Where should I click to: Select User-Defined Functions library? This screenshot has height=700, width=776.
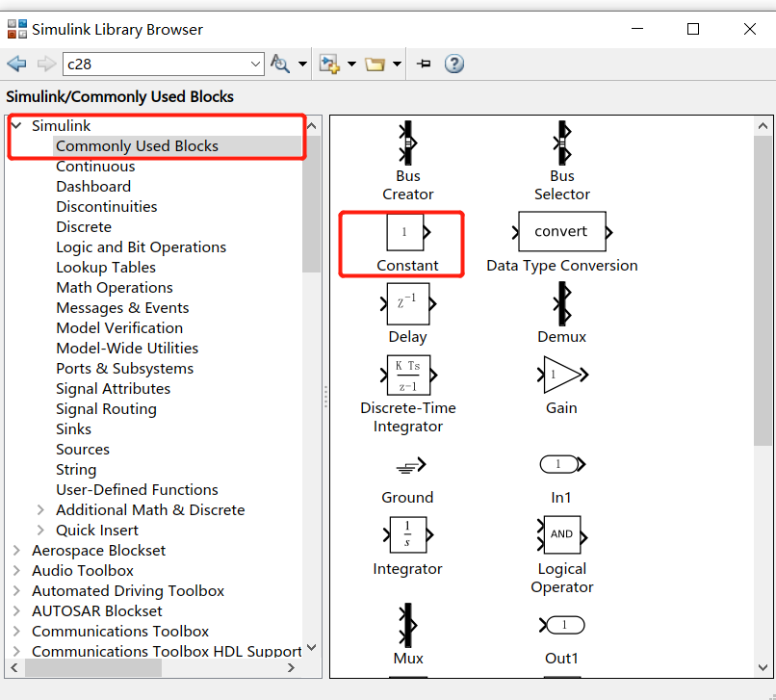point(137,489)
